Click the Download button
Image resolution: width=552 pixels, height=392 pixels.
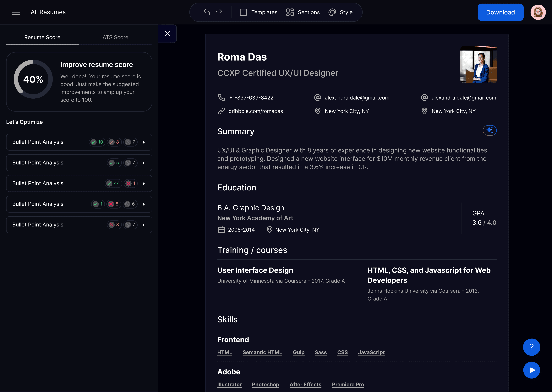pyautogui.click(x=500, y=12)
